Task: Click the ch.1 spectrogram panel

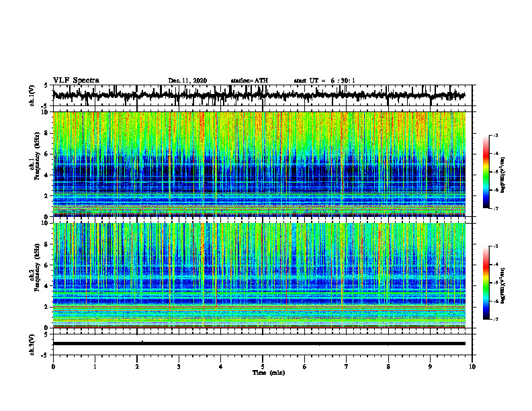Action: (x=259, y=164)
